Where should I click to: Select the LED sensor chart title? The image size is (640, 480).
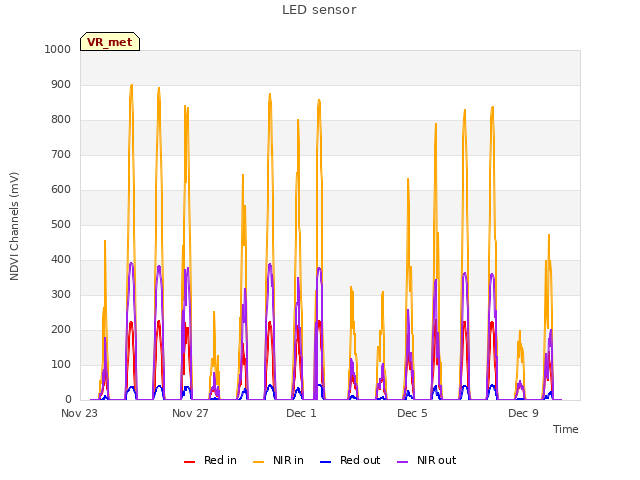point(319,10)
